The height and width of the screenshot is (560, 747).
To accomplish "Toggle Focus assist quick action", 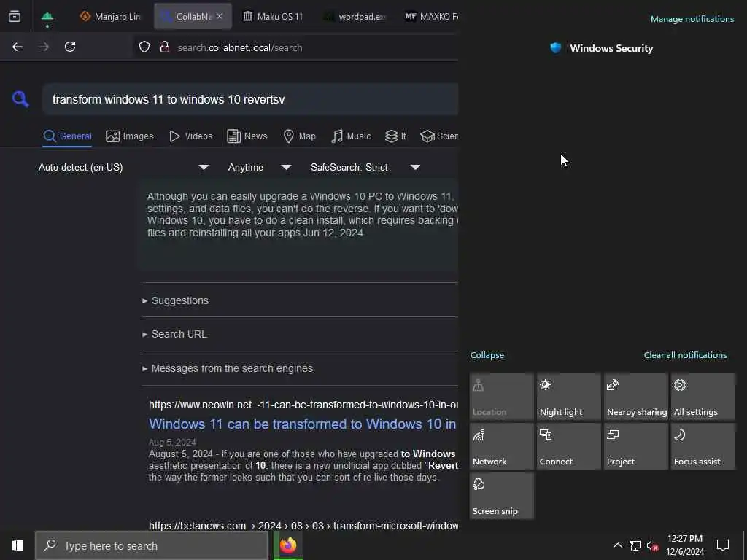I will [703, 446].
